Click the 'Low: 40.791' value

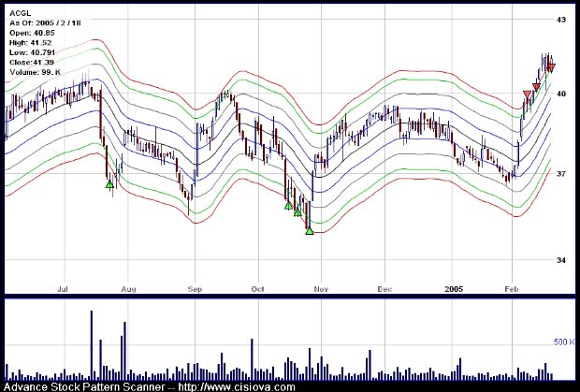coord(32,52)
